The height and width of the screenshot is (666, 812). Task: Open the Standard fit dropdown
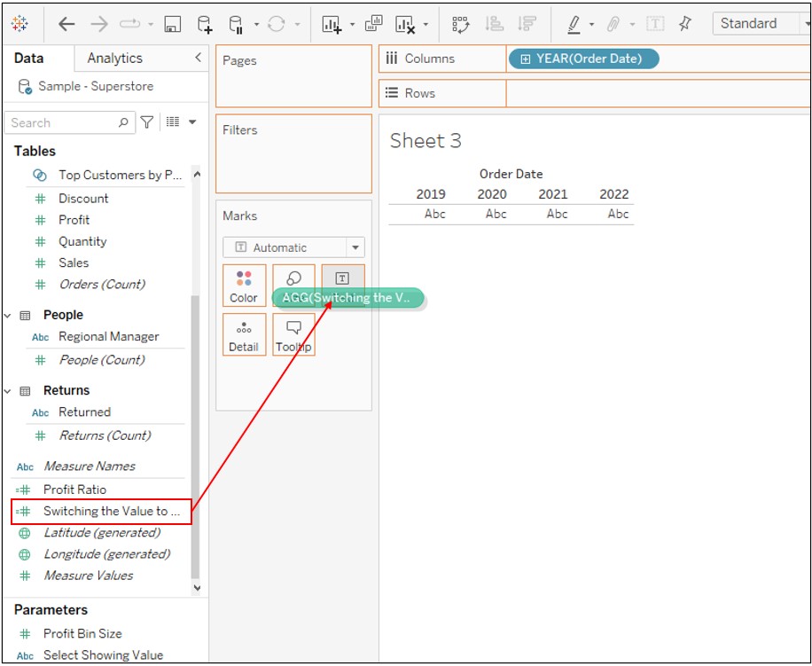click(x=761, y=24)
